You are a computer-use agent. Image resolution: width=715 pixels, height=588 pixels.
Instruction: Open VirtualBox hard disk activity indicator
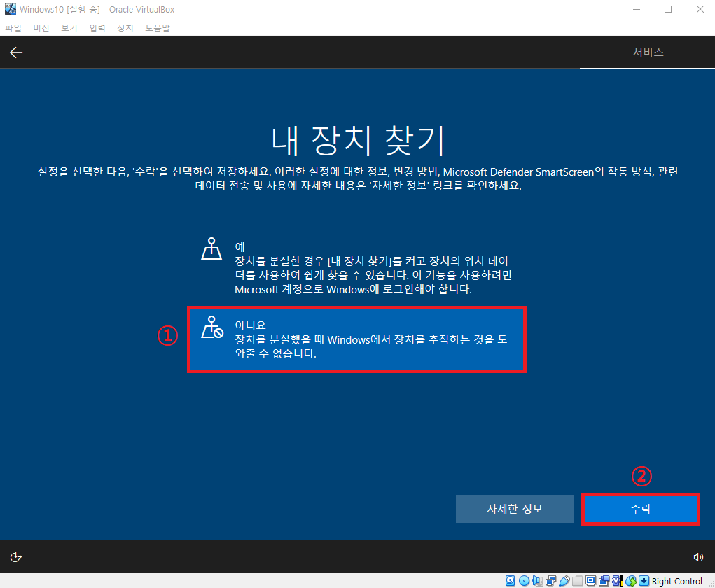[x=511, y=581]
